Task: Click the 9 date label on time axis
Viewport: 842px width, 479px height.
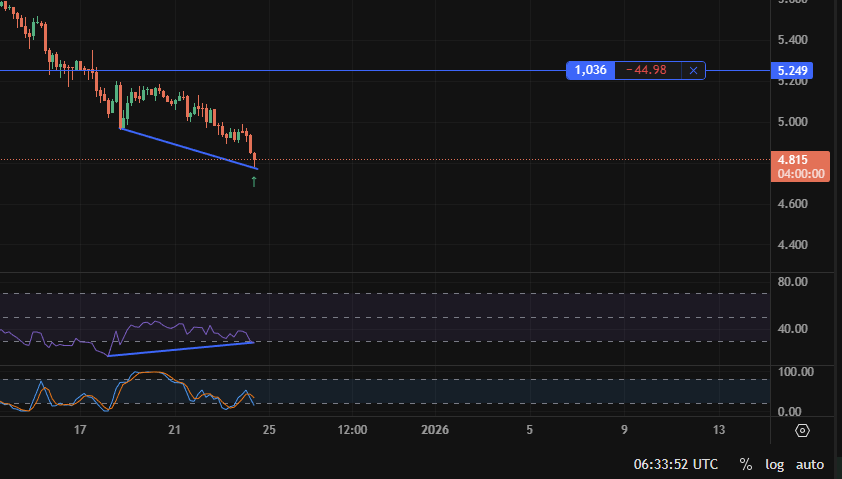Action: [624, 430]
